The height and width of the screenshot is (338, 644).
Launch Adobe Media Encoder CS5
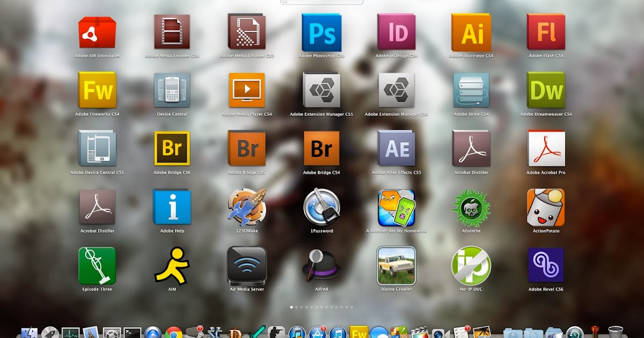point(247,32)
